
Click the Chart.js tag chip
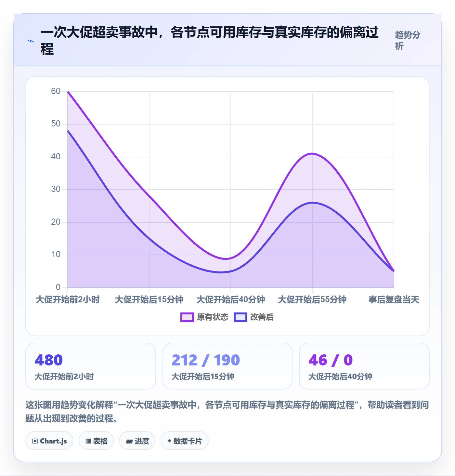click(49, 441)
